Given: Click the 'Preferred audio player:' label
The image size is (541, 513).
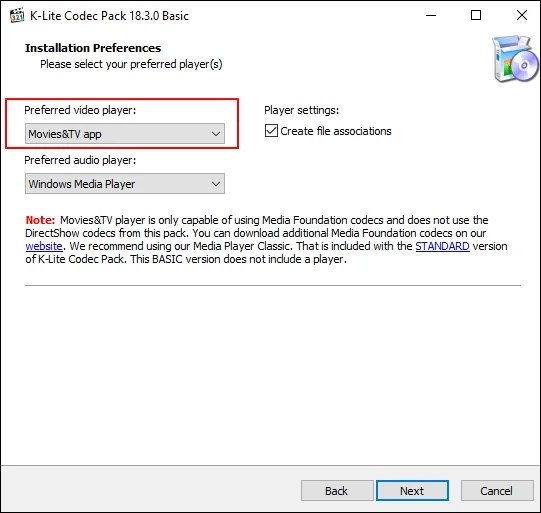Looking at the screenshot, I should [80, 160].
